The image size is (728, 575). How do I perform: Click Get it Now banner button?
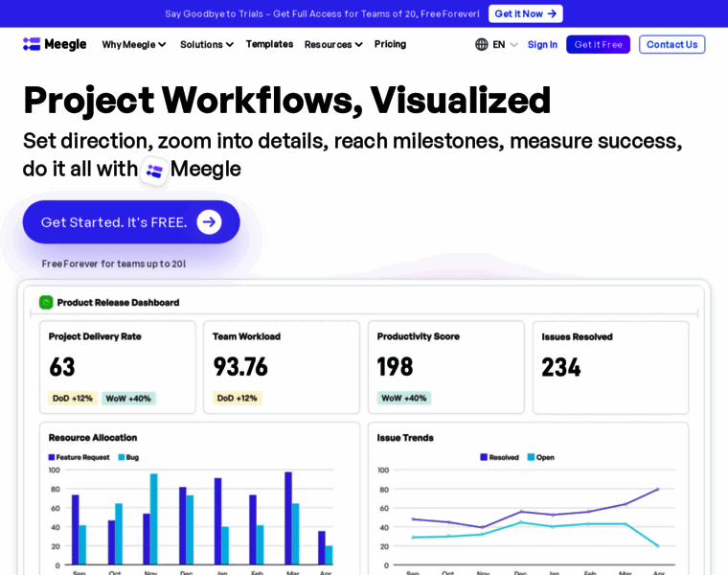[526, 14]
